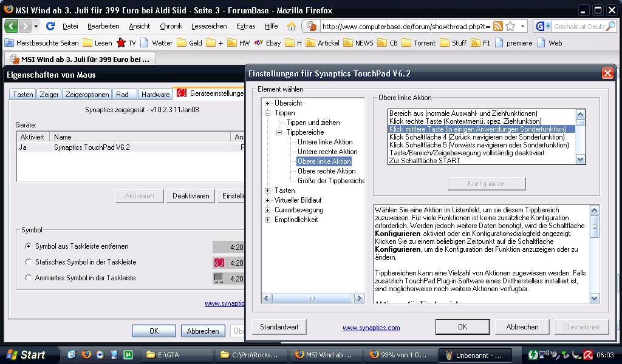Switch to the Zeiger tab in Maus properties
The width and height of the screenshot is (622, 364).
click(x=49, y=94)
